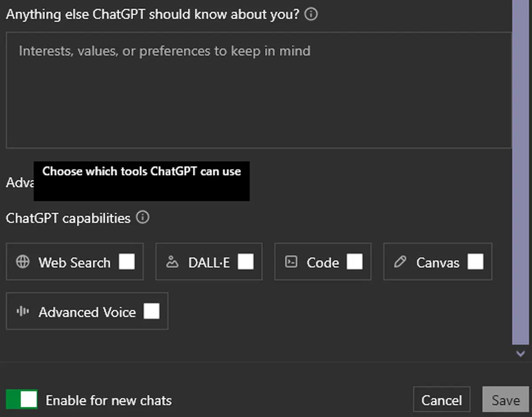Click the Advanced Voice waveform icon
The image size is (532, 417).
[21, 312]
